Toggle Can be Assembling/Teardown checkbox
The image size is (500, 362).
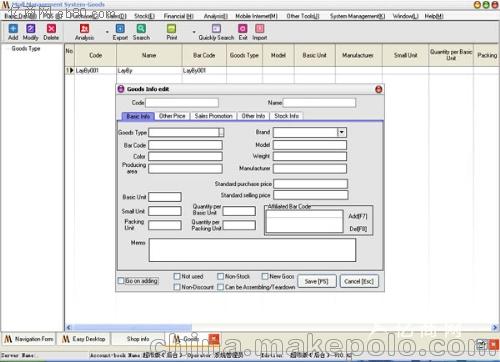pyautogui.click(x=220, y=287)
